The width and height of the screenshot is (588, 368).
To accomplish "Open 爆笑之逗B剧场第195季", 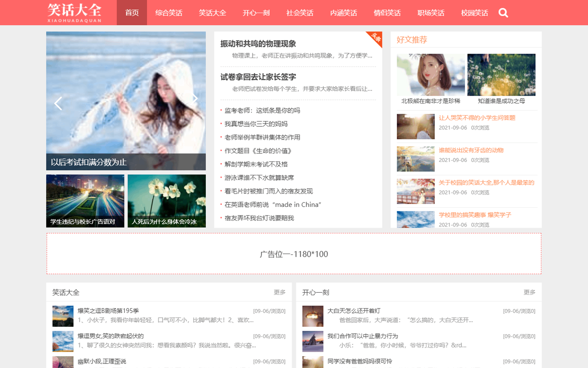I will click(108, 311).
